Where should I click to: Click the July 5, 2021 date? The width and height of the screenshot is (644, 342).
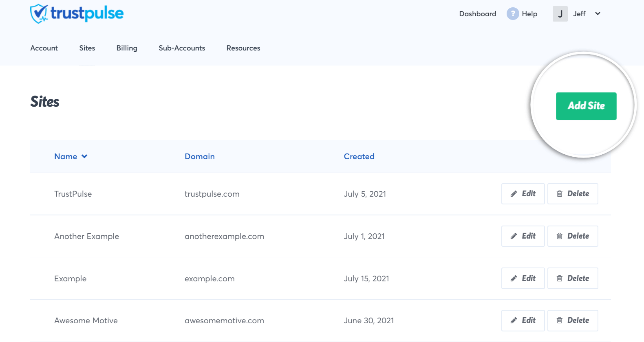tap(365, 194)
